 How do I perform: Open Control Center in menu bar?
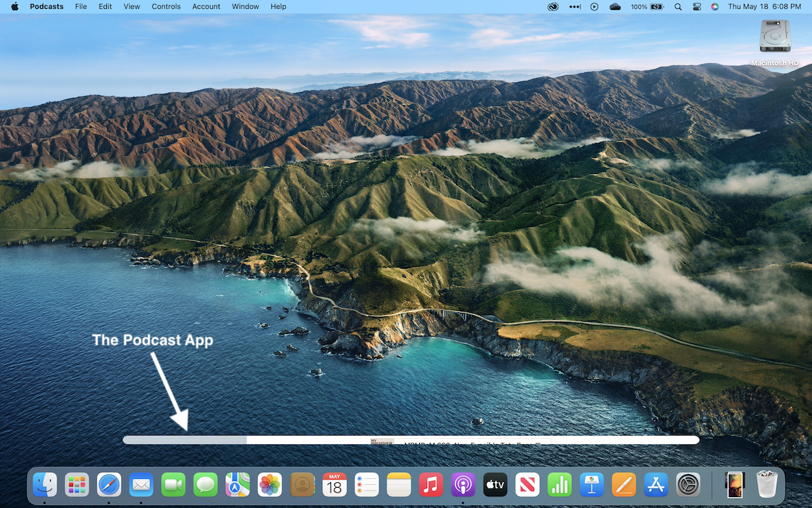click(697, 6)
